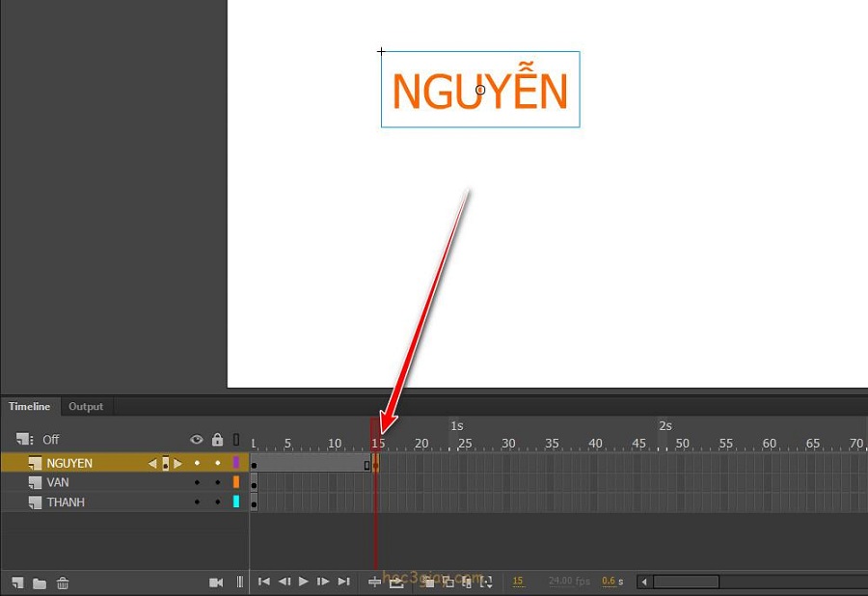Click the Loop playback icon
The image size is (868, 596).
pyautogui.click(x=396, y=582)
